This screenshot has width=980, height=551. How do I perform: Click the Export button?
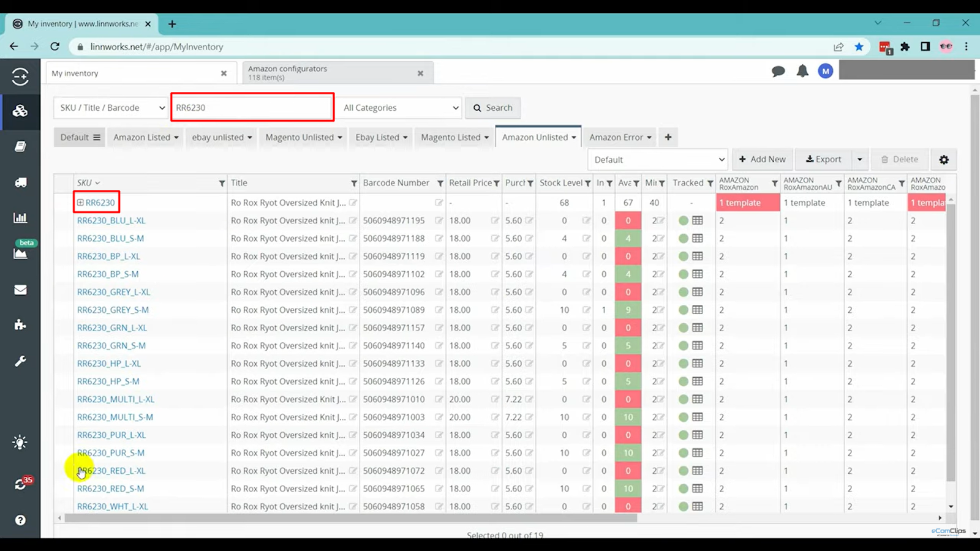(x=823, y=160)
